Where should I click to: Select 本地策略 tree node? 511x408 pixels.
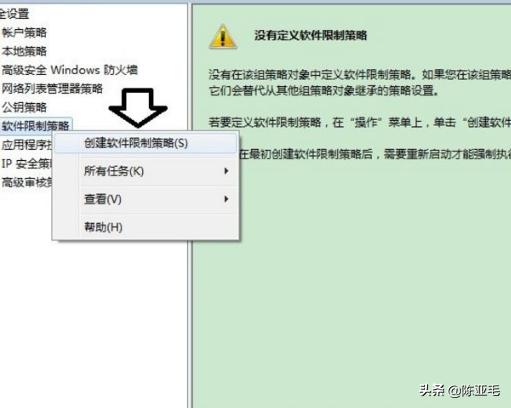24,51
